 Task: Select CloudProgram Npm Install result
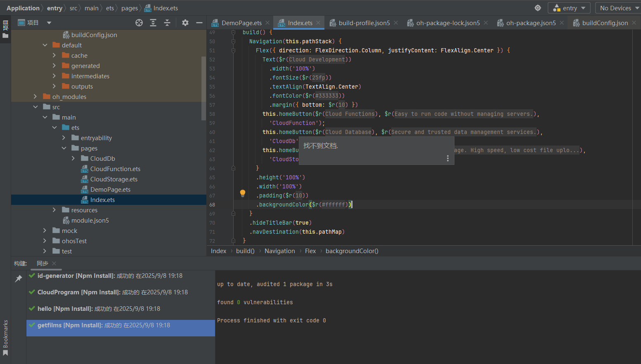pos(121,292)
